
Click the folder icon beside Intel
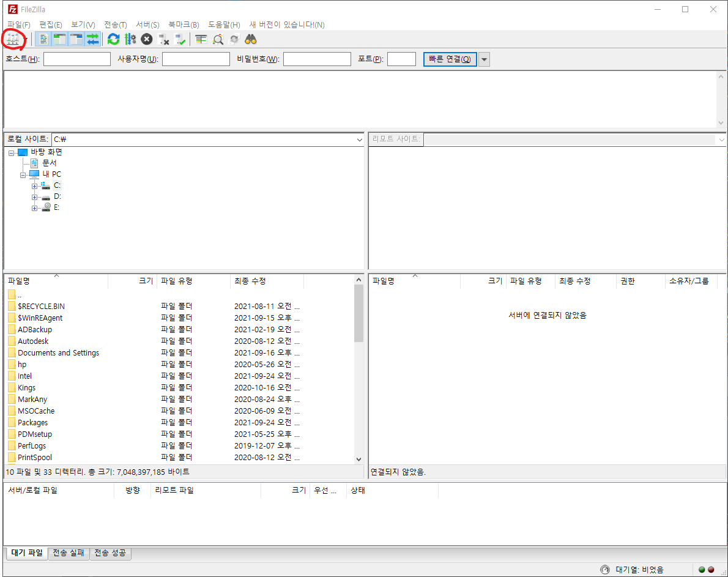[12, 376]
